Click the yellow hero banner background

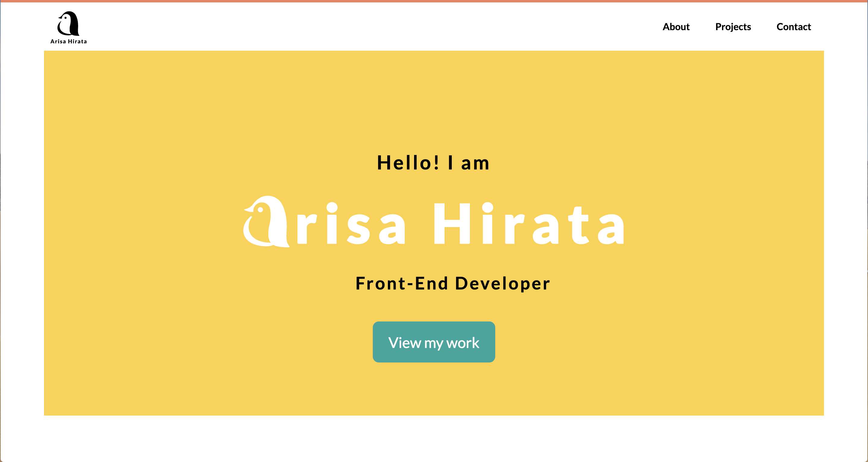[169, 101]
